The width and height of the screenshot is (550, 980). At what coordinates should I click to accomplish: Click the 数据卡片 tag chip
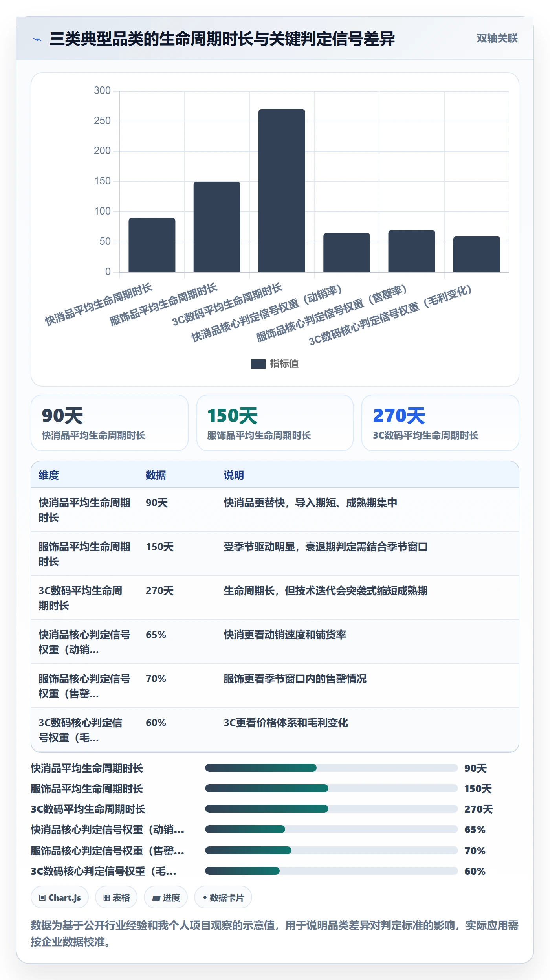[x=223, y=897]
